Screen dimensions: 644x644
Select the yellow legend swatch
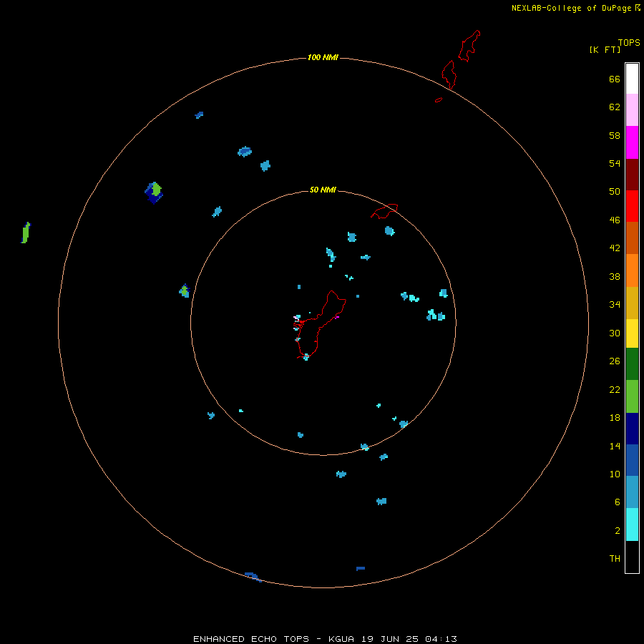pos(632,333)
